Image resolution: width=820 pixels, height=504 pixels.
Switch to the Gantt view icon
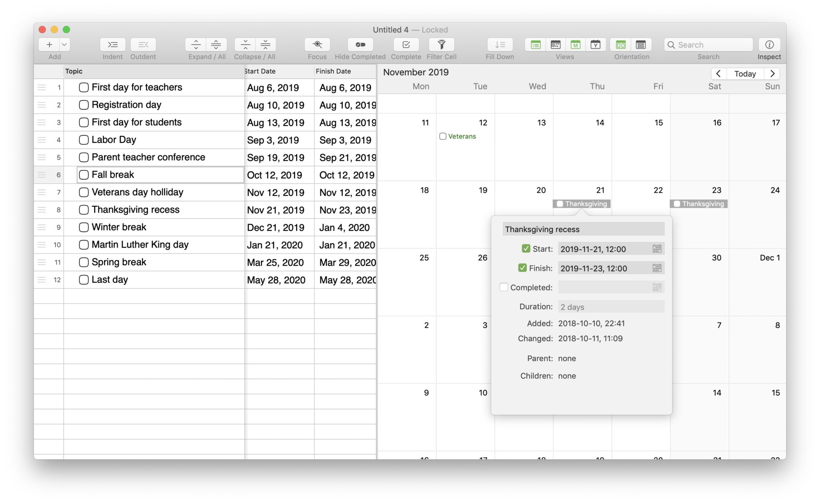coord(555,44)
